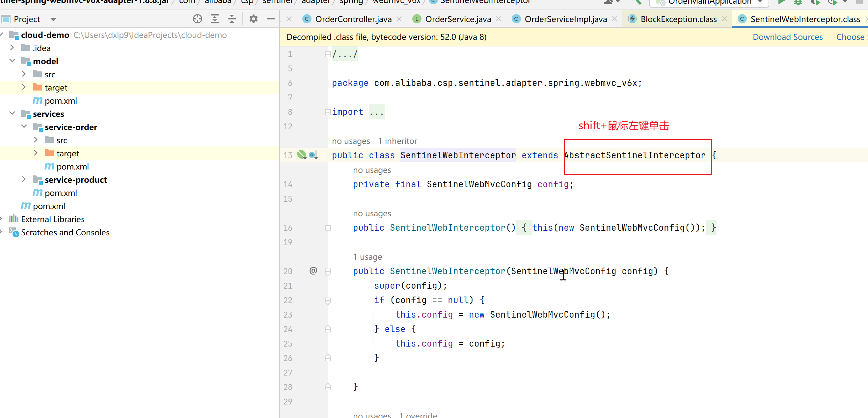
Task: Click Expand All in Project panel
Action: pyautogui.click(x=215, y=19)
